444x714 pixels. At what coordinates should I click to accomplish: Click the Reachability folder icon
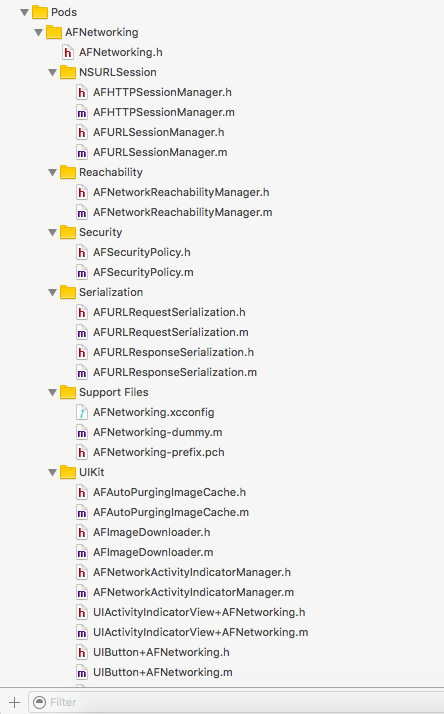(x=68, y=172)
